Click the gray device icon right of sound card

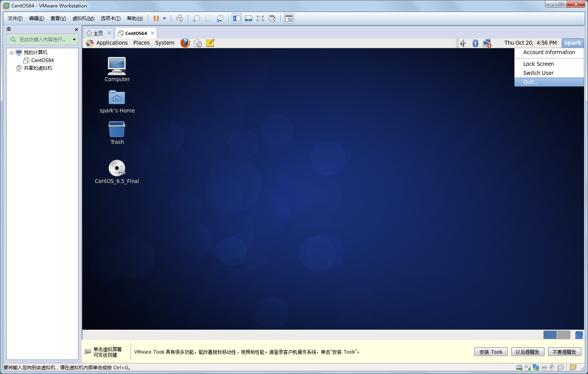coord(561,368)
